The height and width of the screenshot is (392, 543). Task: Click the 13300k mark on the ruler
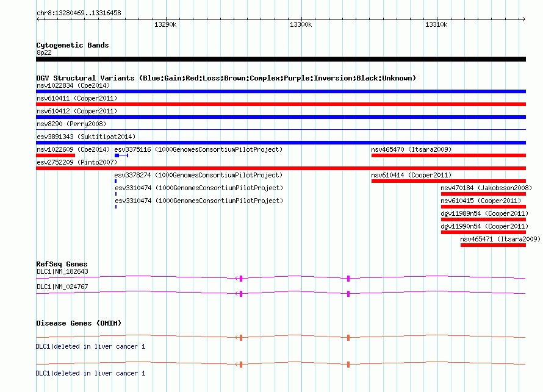click(300, 25)
